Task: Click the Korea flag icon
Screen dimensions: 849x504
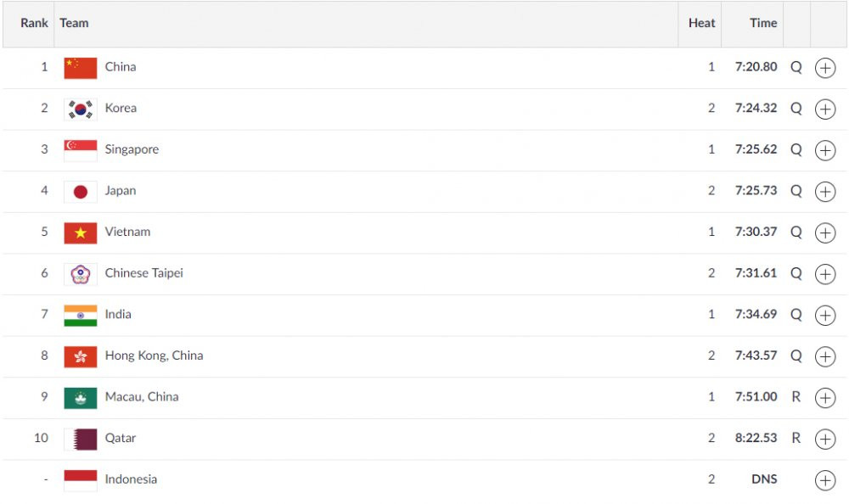Action: 80,109
